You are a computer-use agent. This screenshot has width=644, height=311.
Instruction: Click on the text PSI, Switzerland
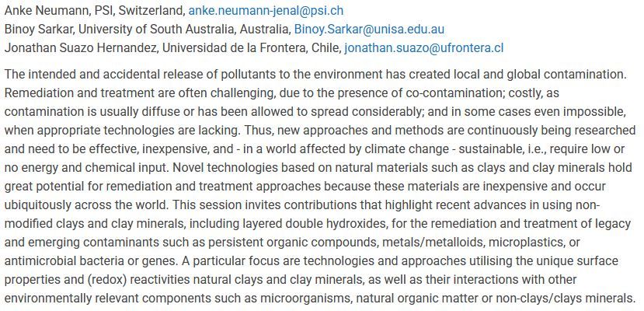pos(139,11)
